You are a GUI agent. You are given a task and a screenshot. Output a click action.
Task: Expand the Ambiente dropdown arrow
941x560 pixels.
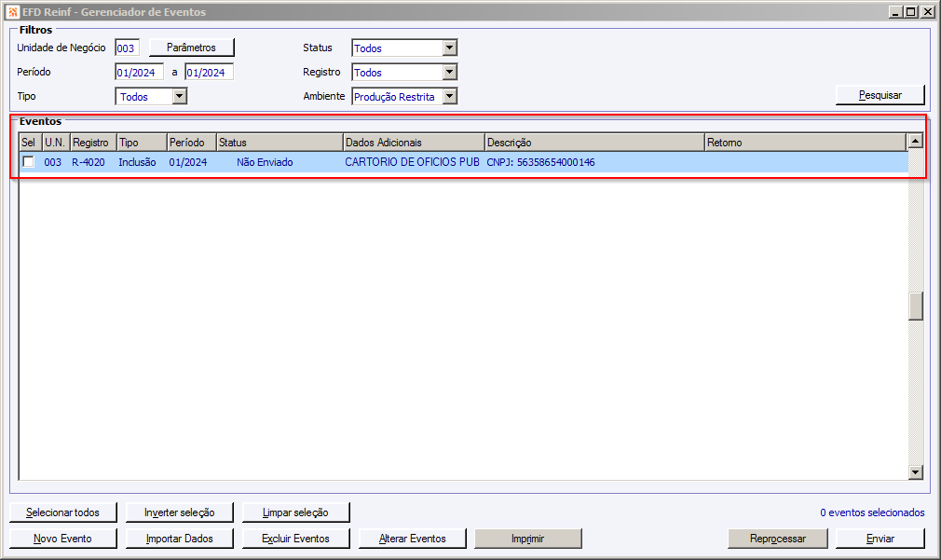tap(449, 96)
